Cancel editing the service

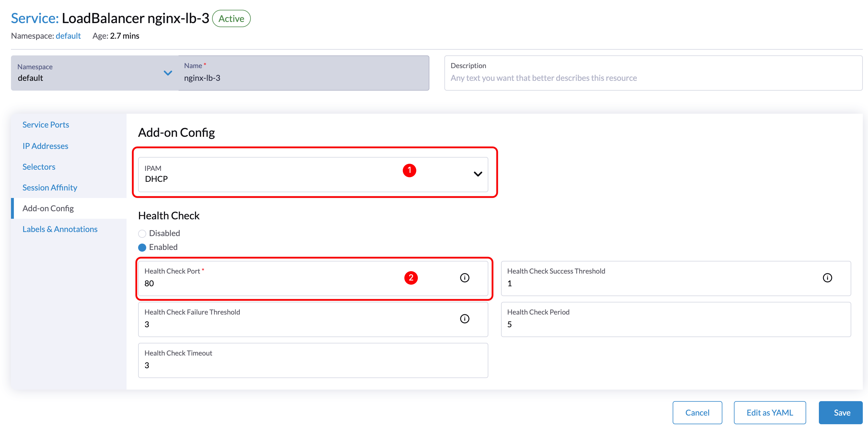(x=697, y=412)
